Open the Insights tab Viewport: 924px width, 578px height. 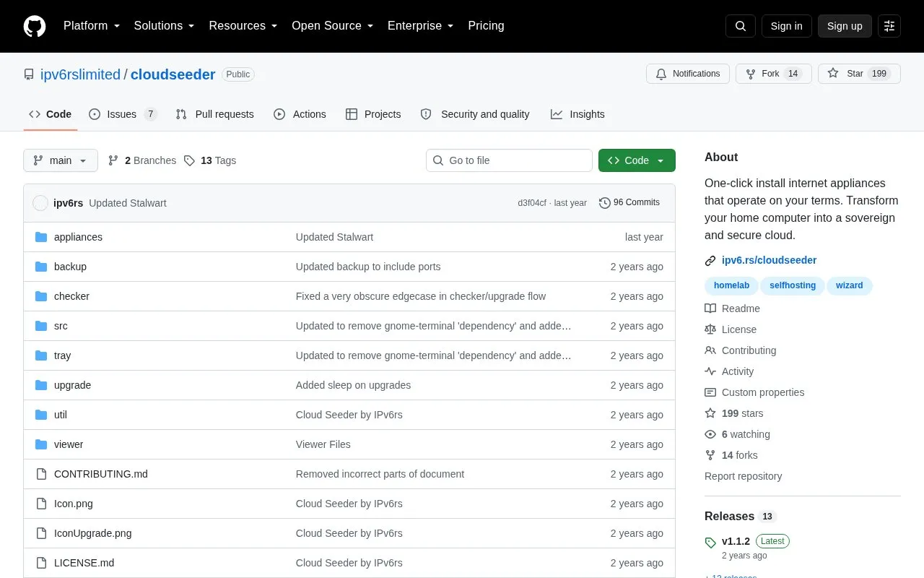tap(577, 114)
